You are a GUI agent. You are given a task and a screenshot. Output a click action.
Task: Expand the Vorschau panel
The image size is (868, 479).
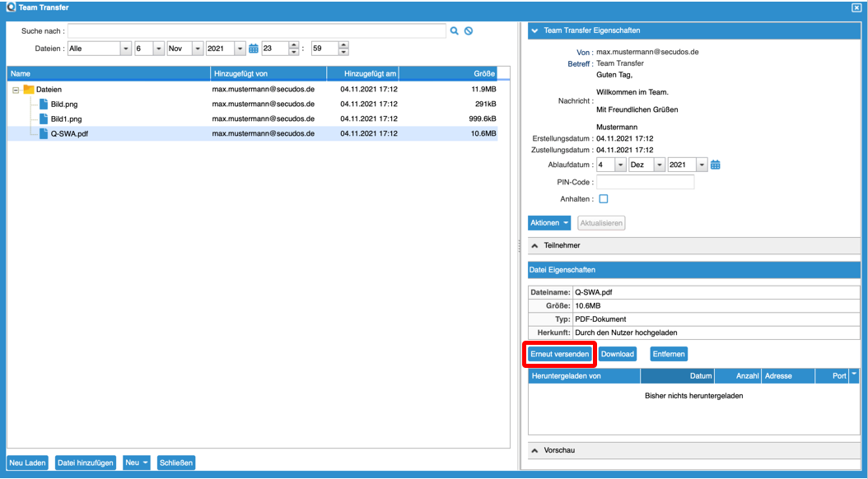point(534,450)
